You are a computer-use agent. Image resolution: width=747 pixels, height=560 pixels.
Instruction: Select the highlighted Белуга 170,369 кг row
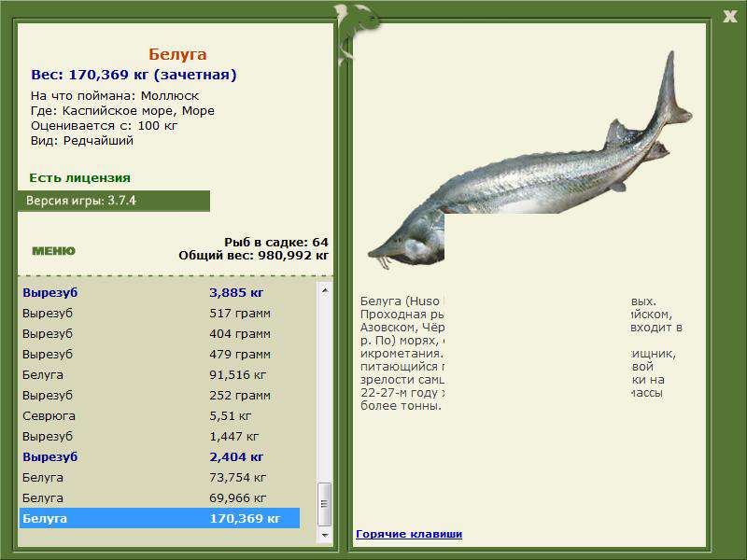pos(160,518)
